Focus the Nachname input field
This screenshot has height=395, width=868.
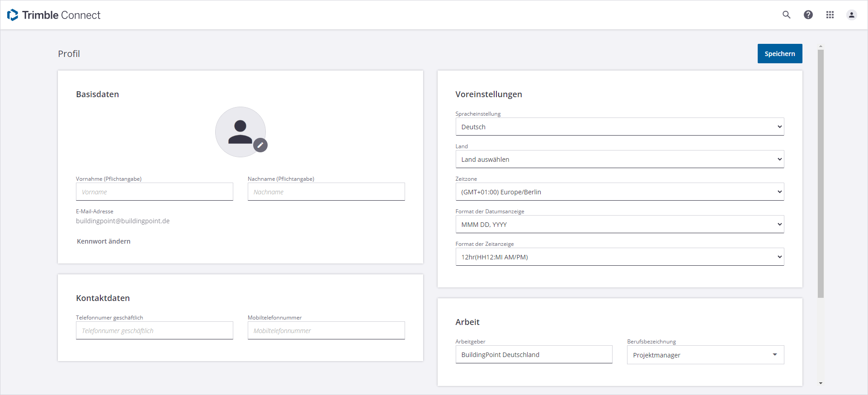coord(326,192)
